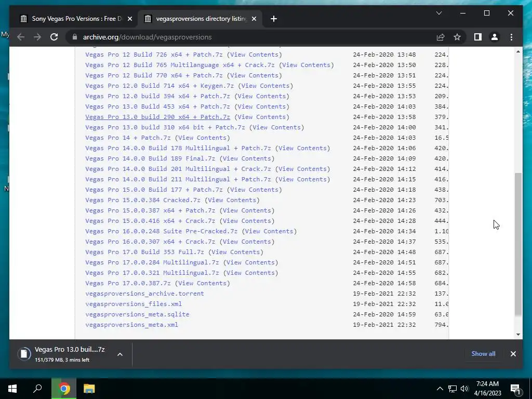The image size is (532, 399).
Task: Download Vegas Pro 14.0.0 Build 189 Final.7z
Action: [150, 158]
